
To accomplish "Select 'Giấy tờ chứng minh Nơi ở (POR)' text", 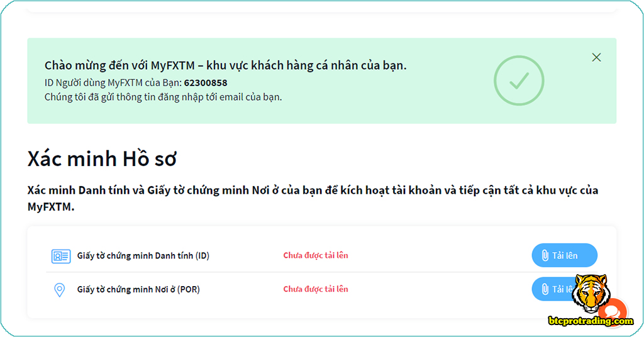I will (x=138, y=289).
